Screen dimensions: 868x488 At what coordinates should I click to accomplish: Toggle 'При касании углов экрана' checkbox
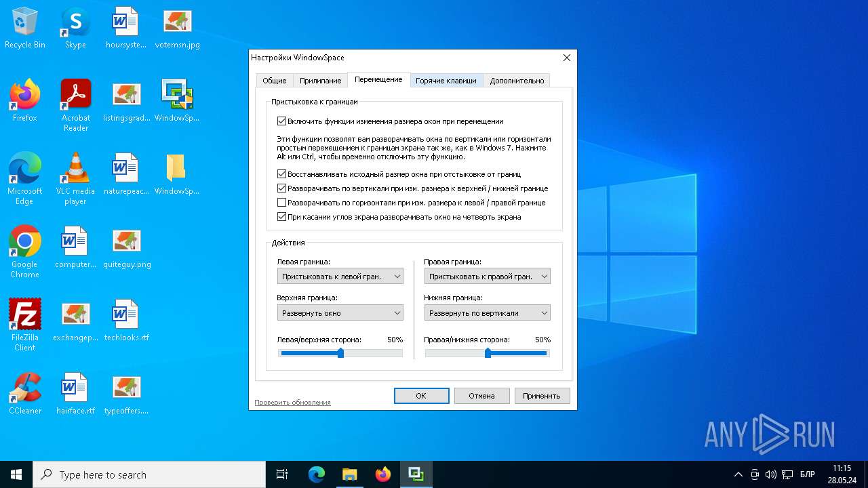pyautogui.click(x=282, y=217)
